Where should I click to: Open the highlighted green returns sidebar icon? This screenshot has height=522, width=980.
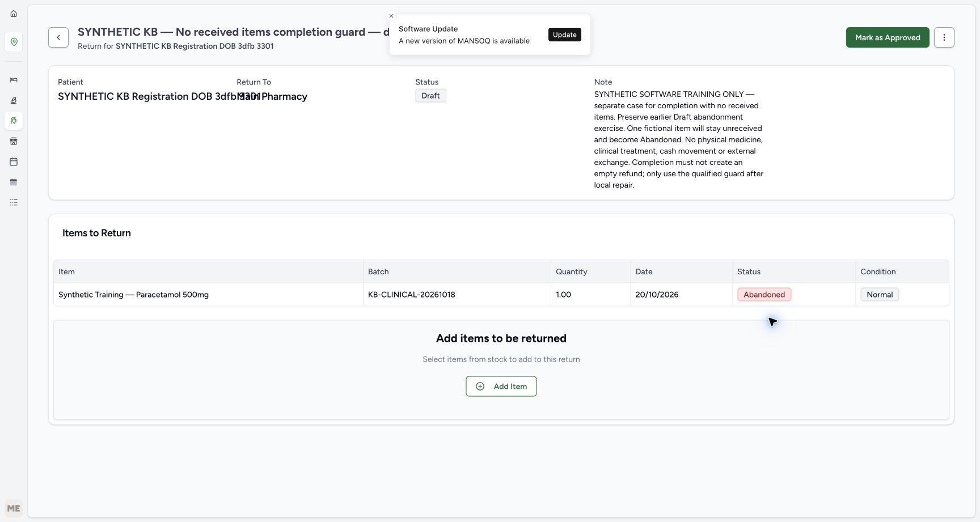point(14,121)
